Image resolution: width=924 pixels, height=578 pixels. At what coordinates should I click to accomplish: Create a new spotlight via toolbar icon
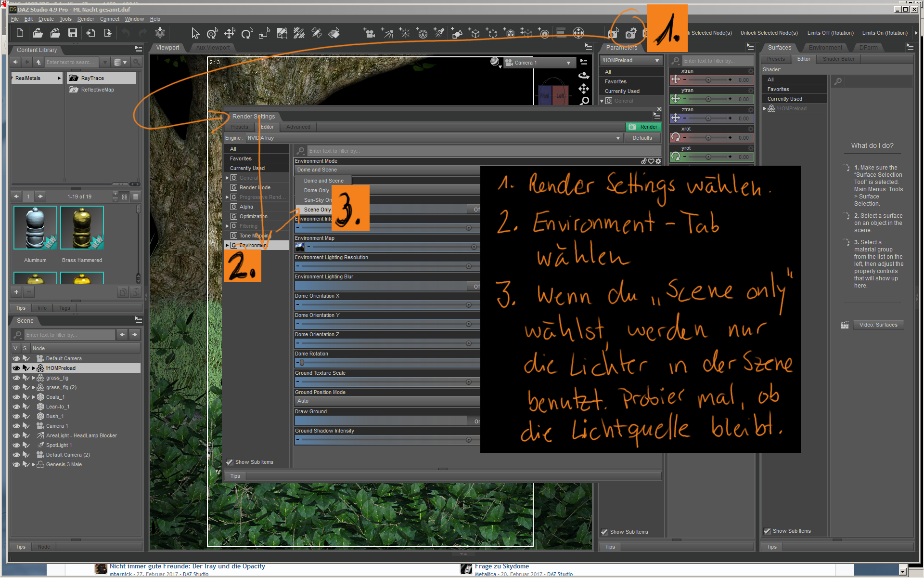point(439,33)
